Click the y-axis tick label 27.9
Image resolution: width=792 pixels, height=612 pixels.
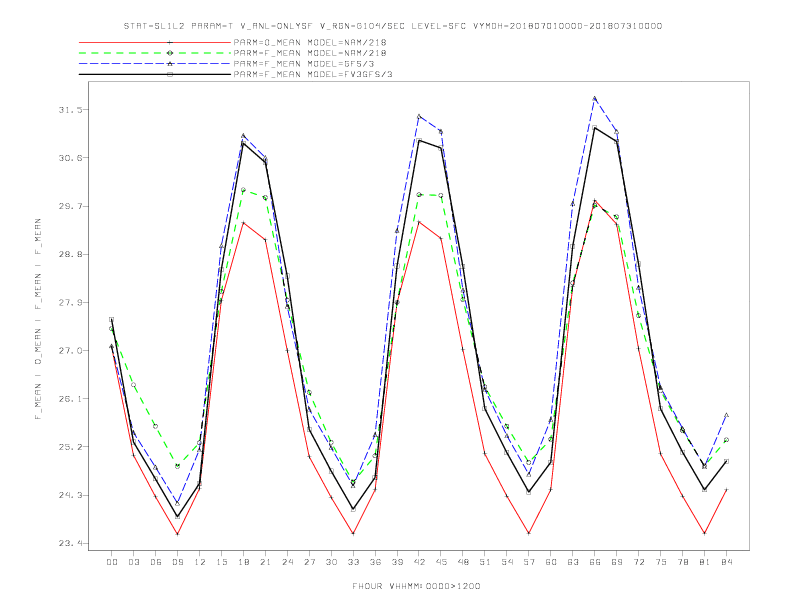point(69,302)
